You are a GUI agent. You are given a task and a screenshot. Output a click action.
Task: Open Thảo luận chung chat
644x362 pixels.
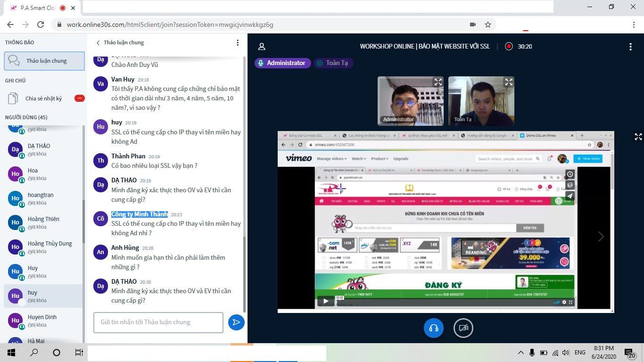(x=44, y=61)
